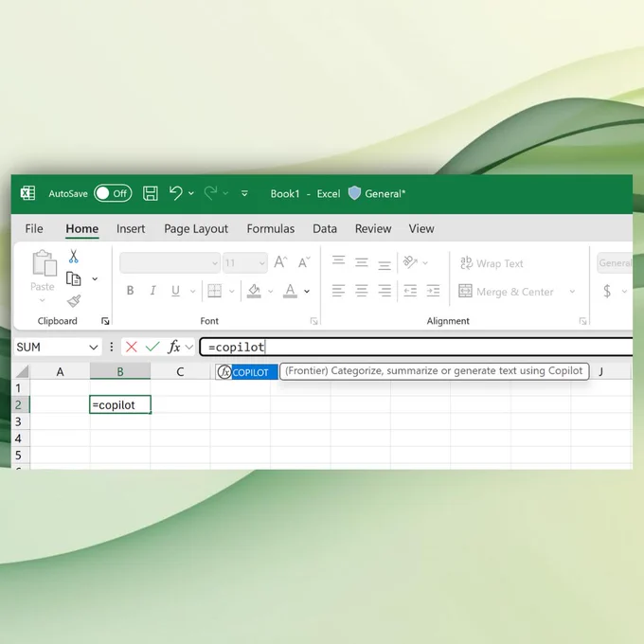The image size is (644, 644).
Task: Click in the formula bar input
Action: pos(416,347)
